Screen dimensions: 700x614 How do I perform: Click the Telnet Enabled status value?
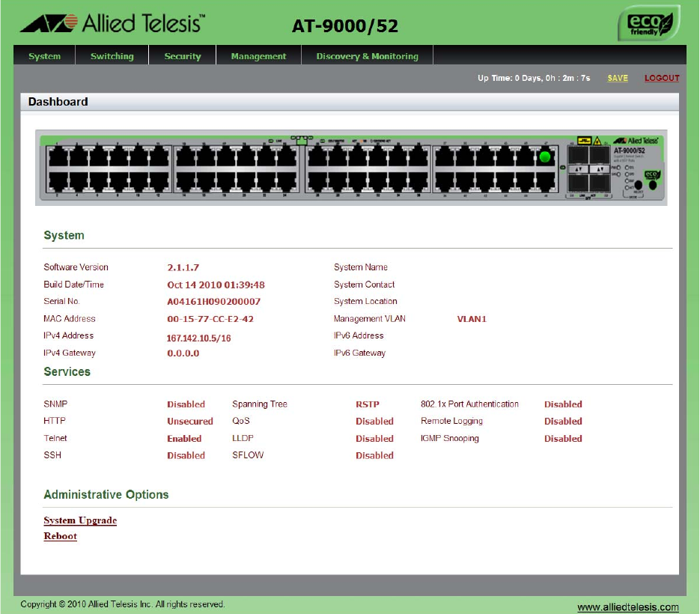point(184,439)
